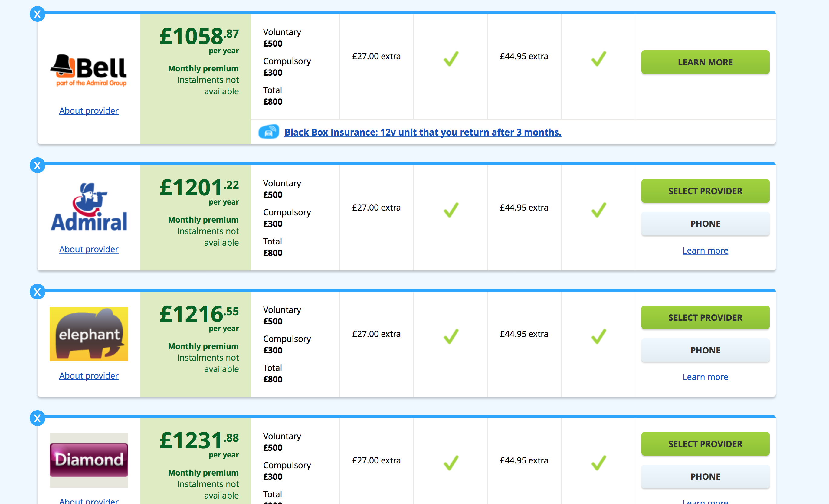Open About provider link under Admiral
The height and width of the screenshot is (504, 829).
click(x=89, y=249)
